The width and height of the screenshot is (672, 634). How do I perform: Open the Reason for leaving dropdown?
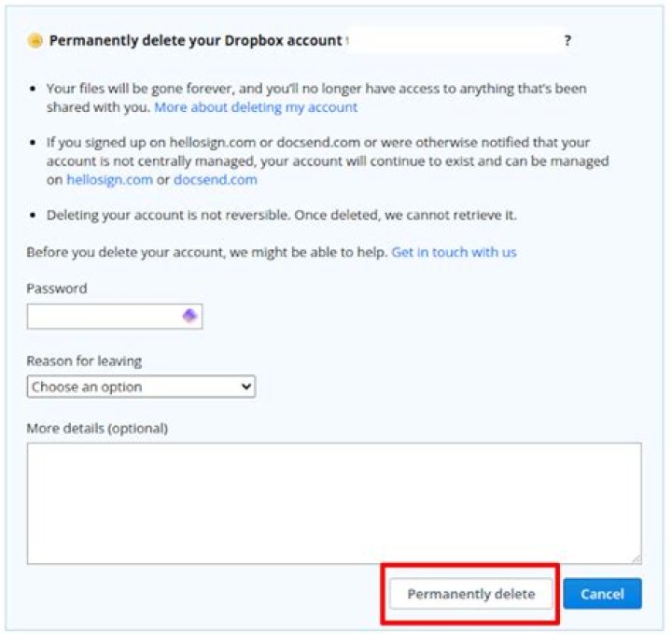(140, 387)
